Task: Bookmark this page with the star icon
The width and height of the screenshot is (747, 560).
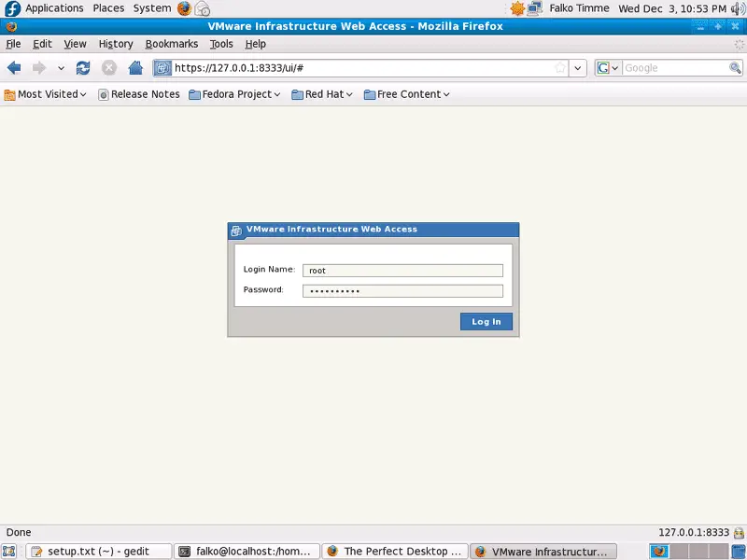Action: coord(560,68)
